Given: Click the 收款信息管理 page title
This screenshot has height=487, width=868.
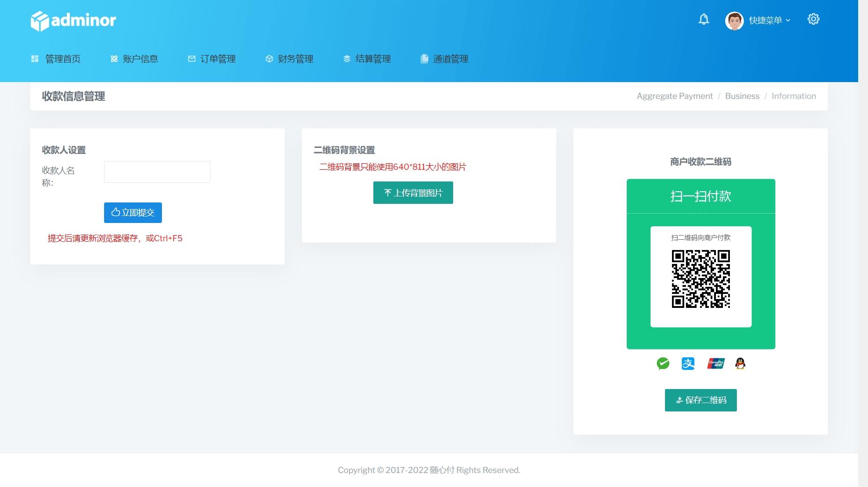Looking at the screenshot, I should (x=73, y=96).
